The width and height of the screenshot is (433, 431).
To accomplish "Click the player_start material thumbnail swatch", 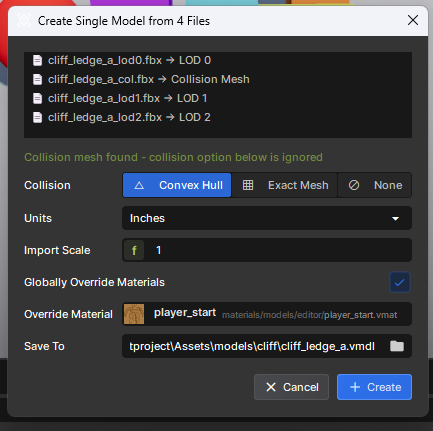I will (x=134, y=314).
